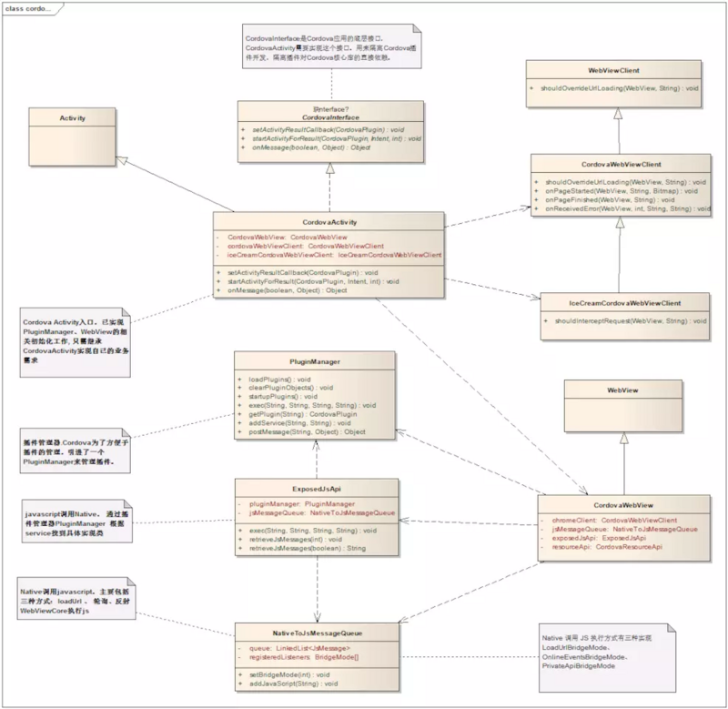
Task: Select getPlugin(String) method in PluginManager
Action: [303, 414]
